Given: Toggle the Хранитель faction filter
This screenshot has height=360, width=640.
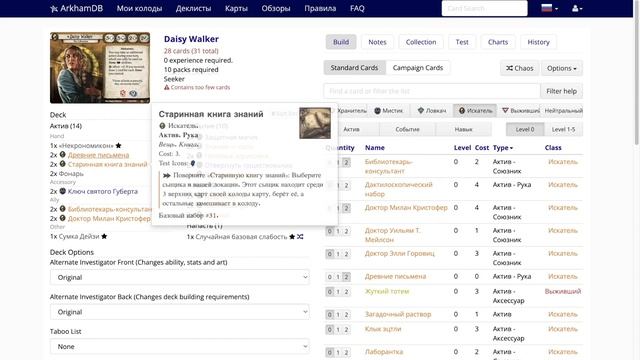Looking at the screenshot, I should point(352,111).
